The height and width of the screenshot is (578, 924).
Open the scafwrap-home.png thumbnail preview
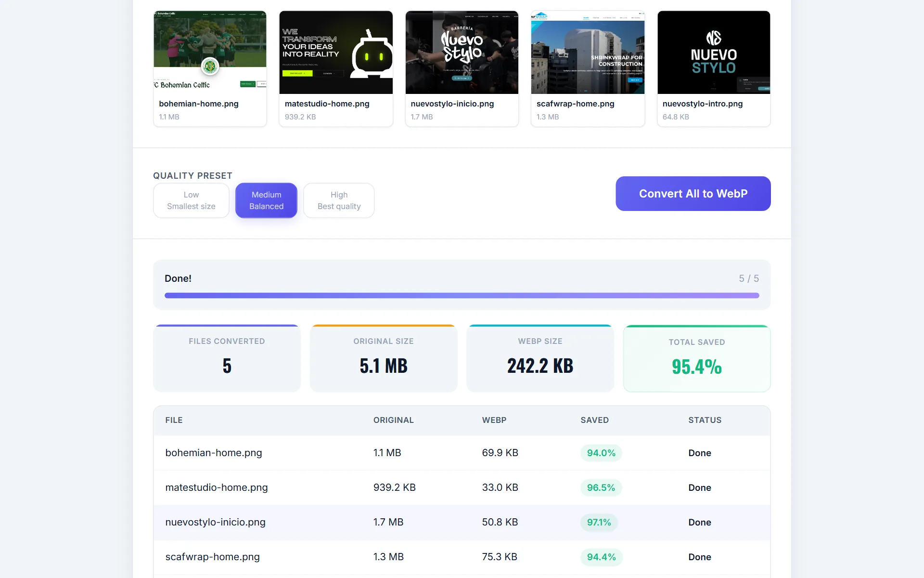588,53
